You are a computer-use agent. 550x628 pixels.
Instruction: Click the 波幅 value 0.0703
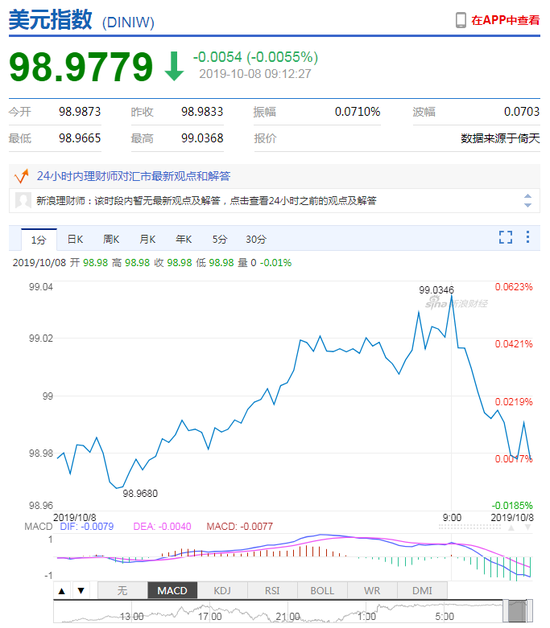pos(522,112)
